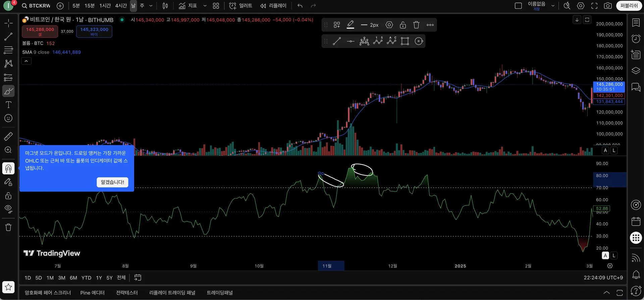Open more options in the drawing toolbar

(x=430, y=25)
